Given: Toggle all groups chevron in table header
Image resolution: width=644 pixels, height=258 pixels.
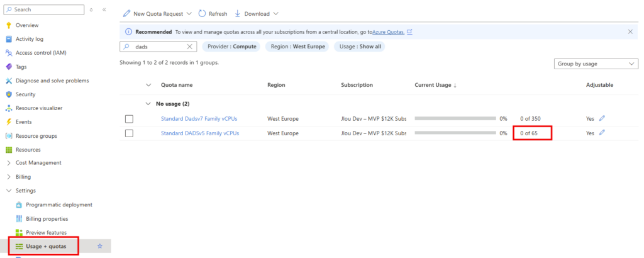Looking at the screenshot, I should (148, 85).
